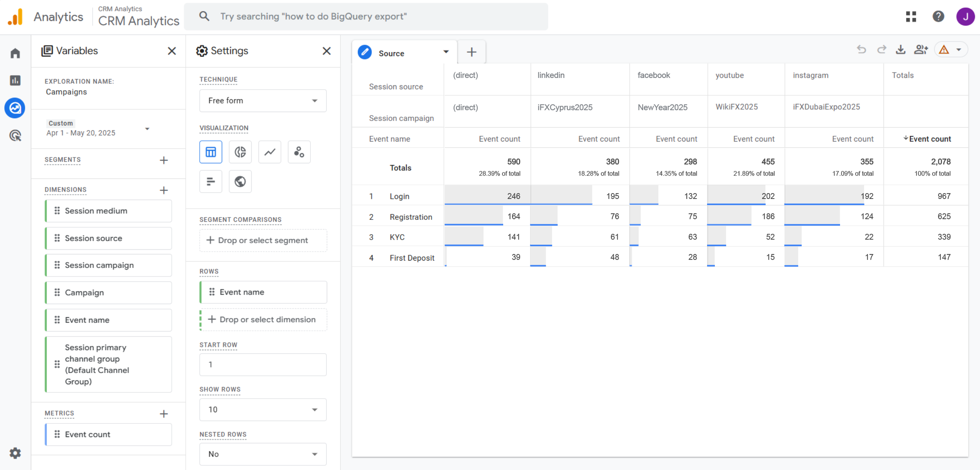This screenshot has height=470, width=980.
Task: Open the Reports bar chart icon
Action: tap(15, 80)
